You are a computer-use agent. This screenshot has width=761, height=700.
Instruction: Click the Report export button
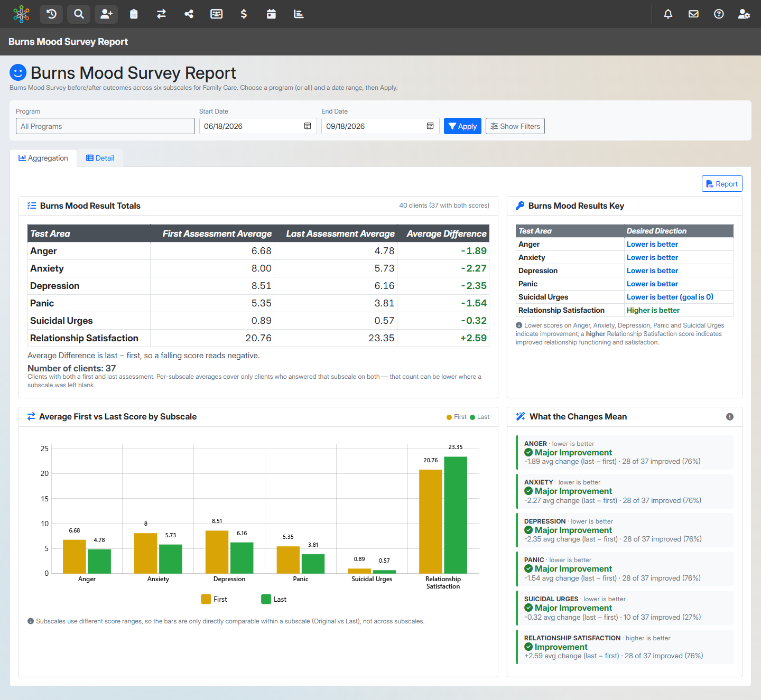tap(722, 184)
